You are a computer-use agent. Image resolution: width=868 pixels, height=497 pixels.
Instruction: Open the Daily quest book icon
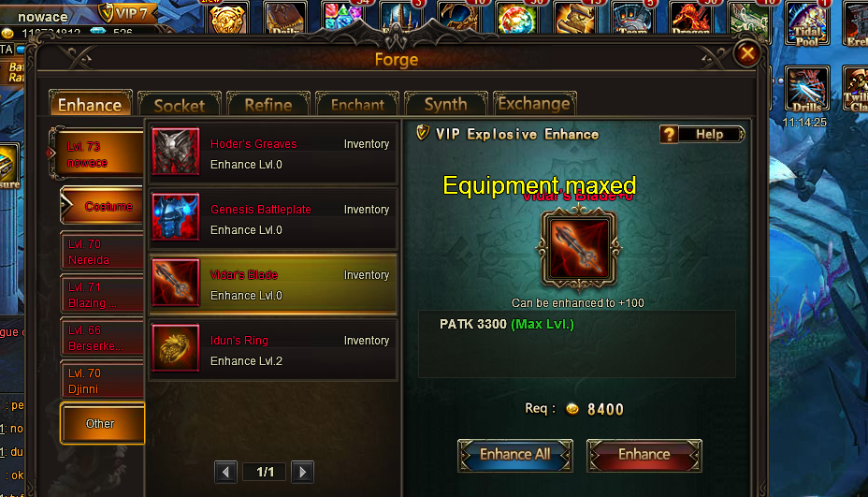(x=285, y=18)
